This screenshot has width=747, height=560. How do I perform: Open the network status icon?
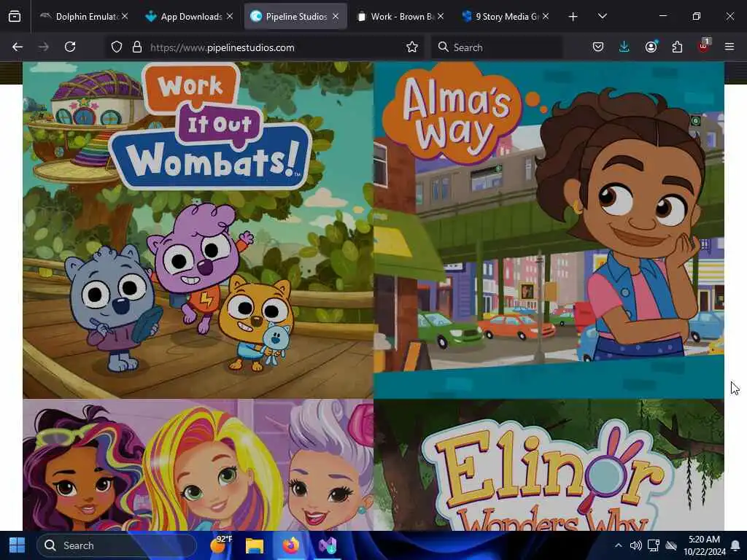(x=654, y=545)
